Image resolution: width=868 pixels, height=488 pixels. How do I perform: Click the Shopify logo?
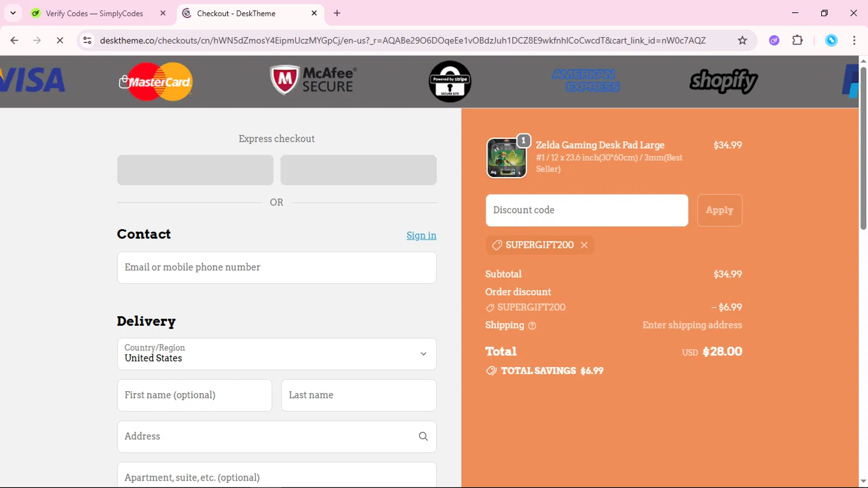pos(723,82)
